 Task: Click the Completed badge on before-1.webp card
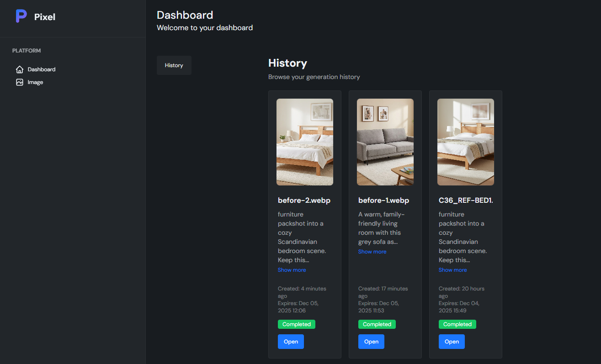point(377,324)
